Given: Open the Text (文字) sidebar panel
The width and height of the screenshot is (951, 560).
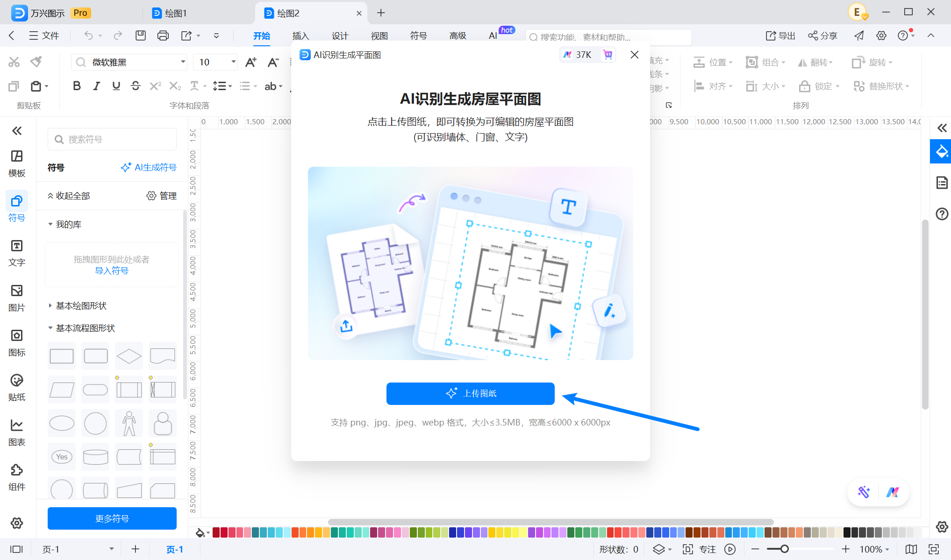Looking at the screenshot, I should click(17, 253).
